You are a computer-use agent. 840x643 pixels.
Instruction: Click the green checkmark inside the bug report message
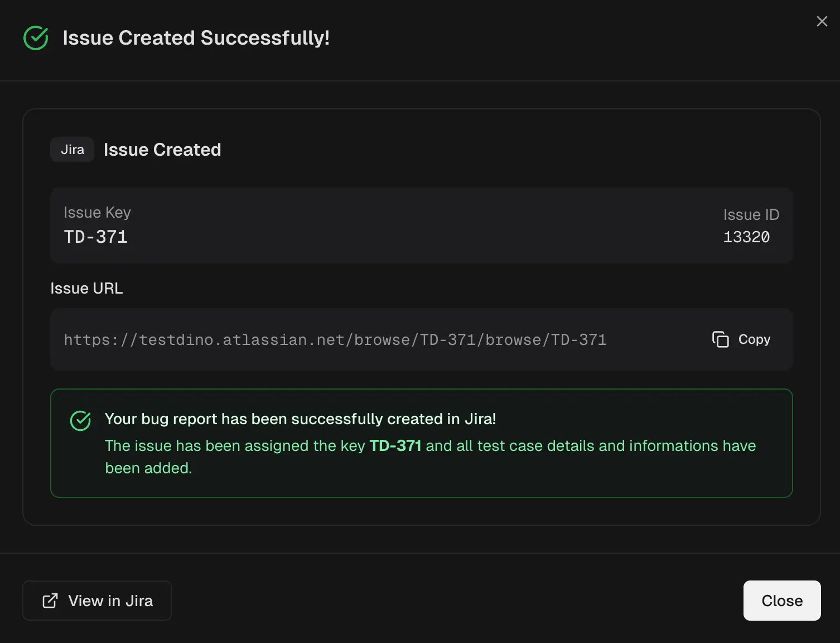tap(80, 421)
